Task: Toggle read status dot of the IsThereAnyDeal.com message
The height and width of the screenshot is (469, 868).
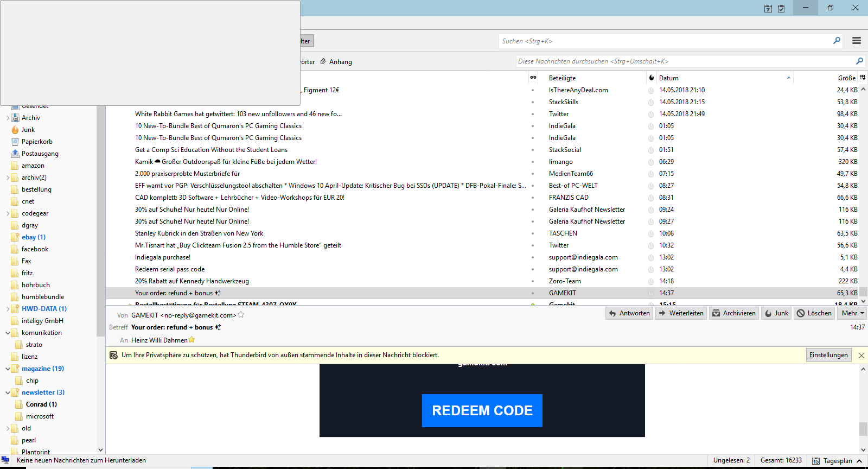Action: pyautogui.click(x=533, y=90)
